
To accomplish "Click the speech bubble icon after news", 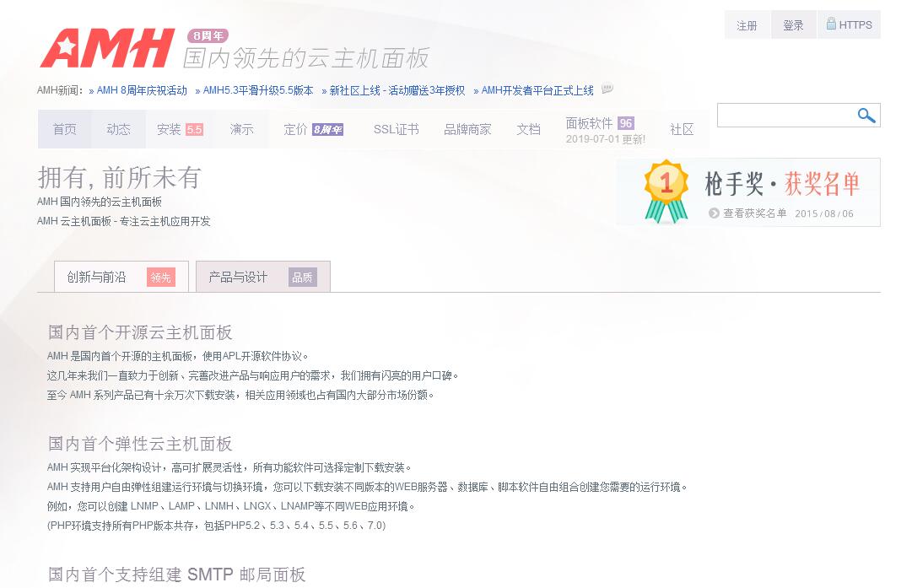I will tap(607, 89).
